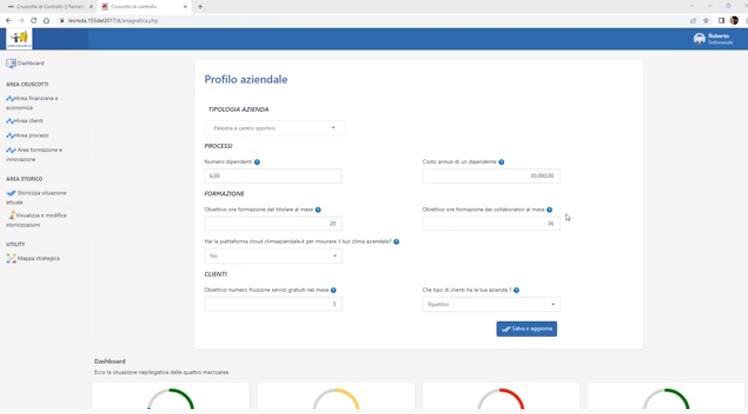Click help icon next to clima aziendale question
748x414 pixels.
396,242
